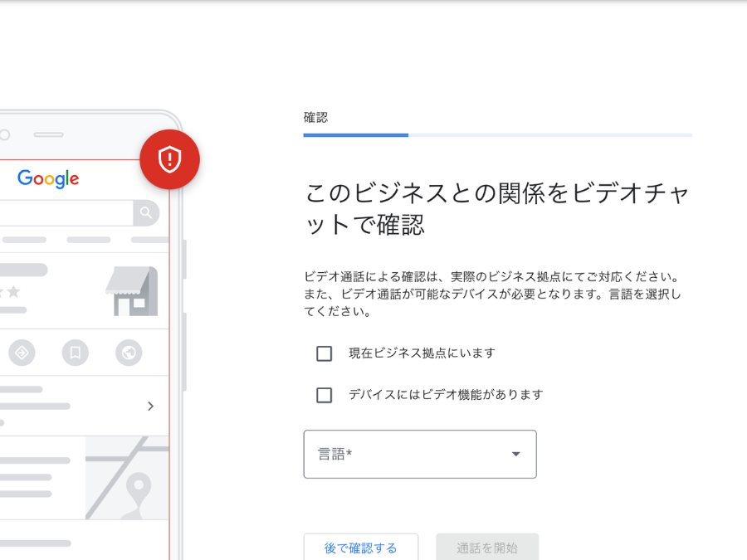Click the bookmark save icon
The image size is (747, 560).
coord(75,353)
